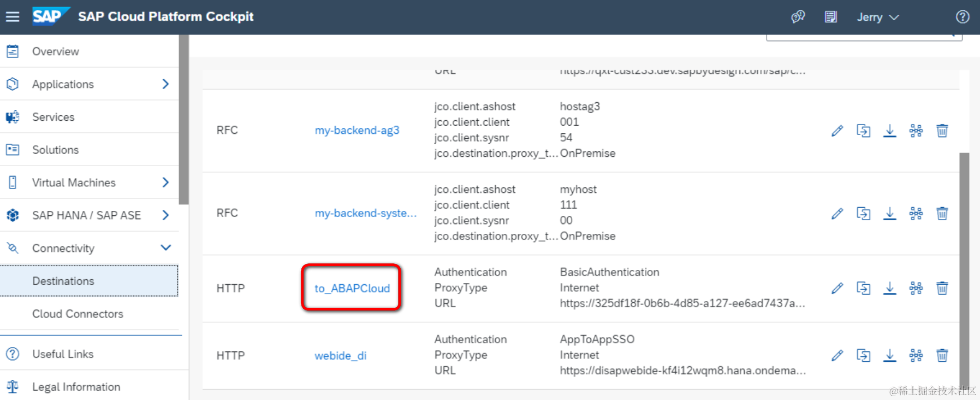This screenshot has width=980, height=400.
Task: Open the to_ABAPCloud destination link
Action: 352,288
